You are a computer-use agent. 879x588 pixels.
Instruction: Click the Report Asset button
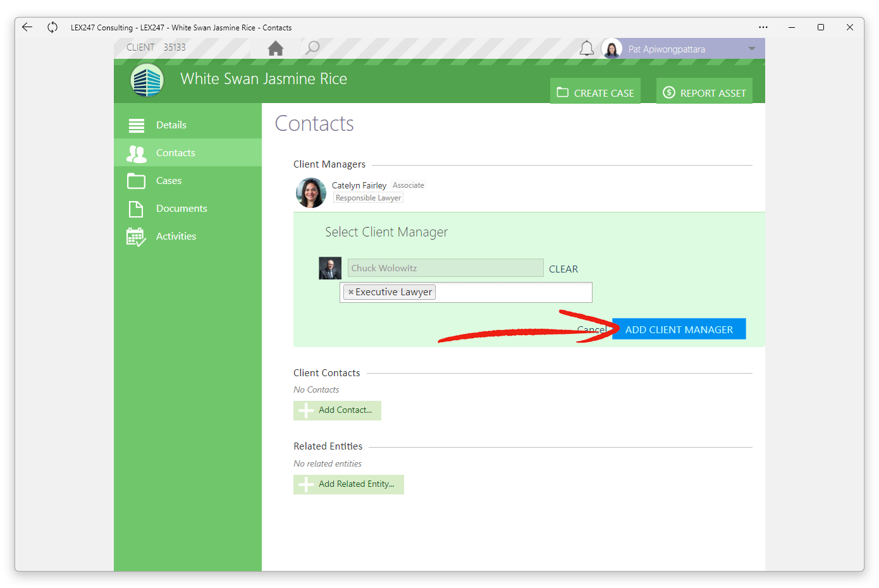coord(704,91)
